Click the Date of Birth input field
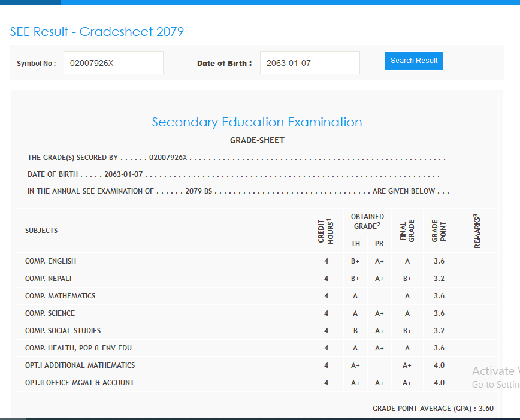 (309, 63)
